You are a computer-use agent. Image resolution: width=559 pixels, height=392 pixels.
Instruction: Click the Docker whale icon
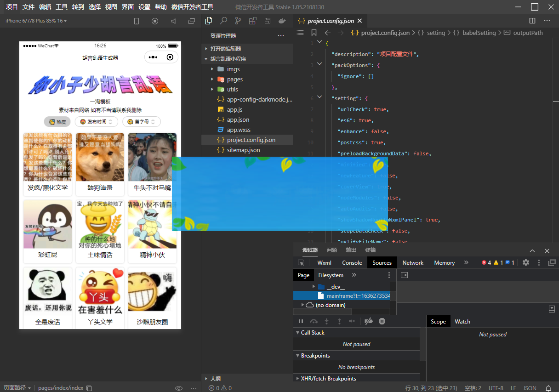(282, 21)
